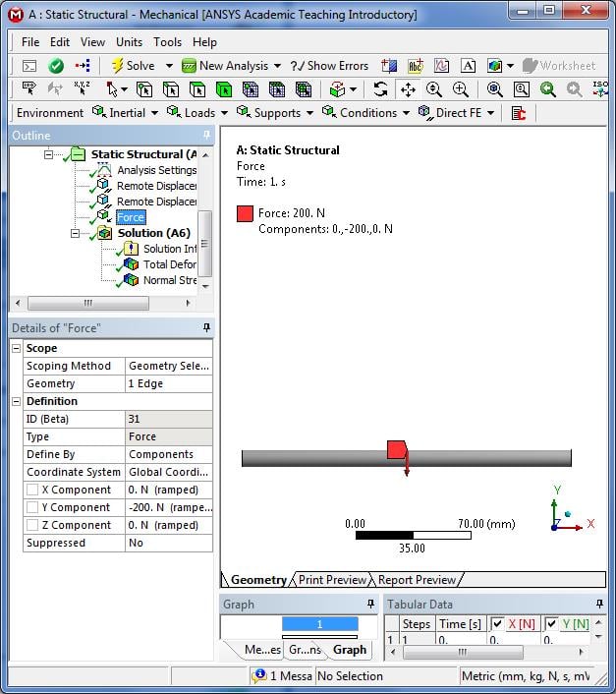Click the Outline horizontal scrollbar thumb
Image resolution: width=616 pixels, height=694 pixels.
[88, 303]
